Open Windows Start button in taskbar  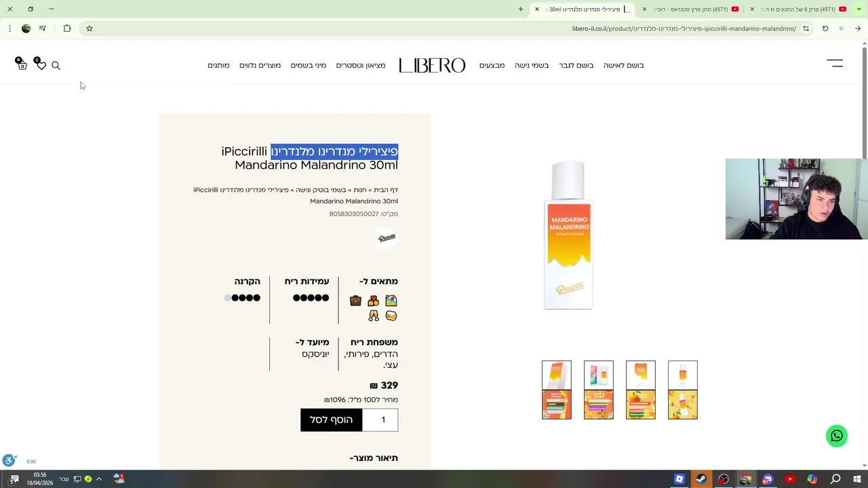(x=857, y=479)
